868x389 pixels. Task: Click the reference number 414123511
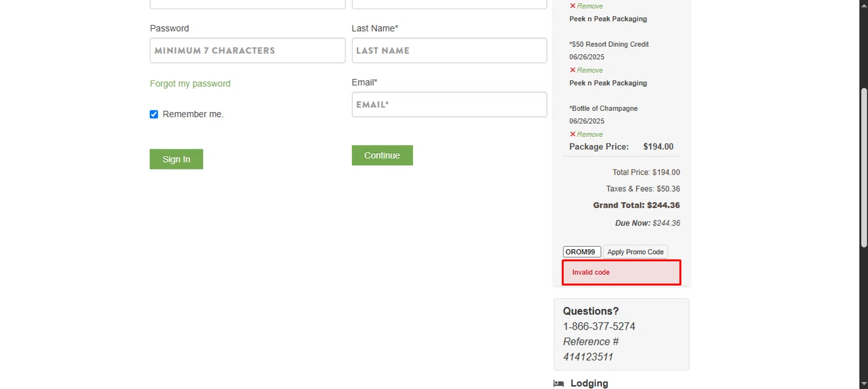click(588, 357)
